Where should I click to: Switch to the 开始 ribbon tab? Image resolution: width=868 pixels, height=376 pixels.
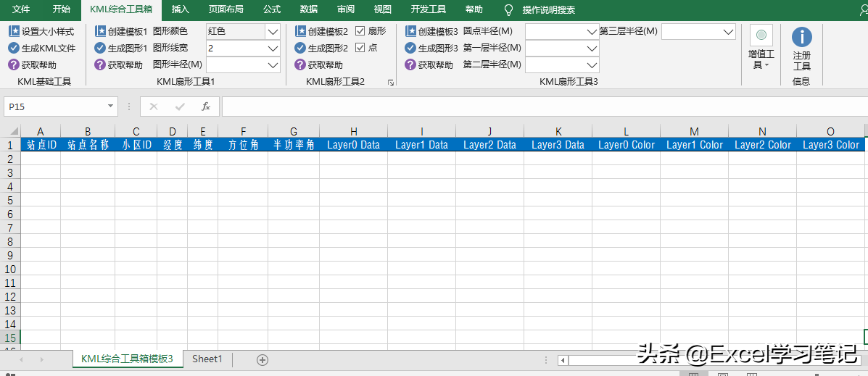(x=62, y=9)
